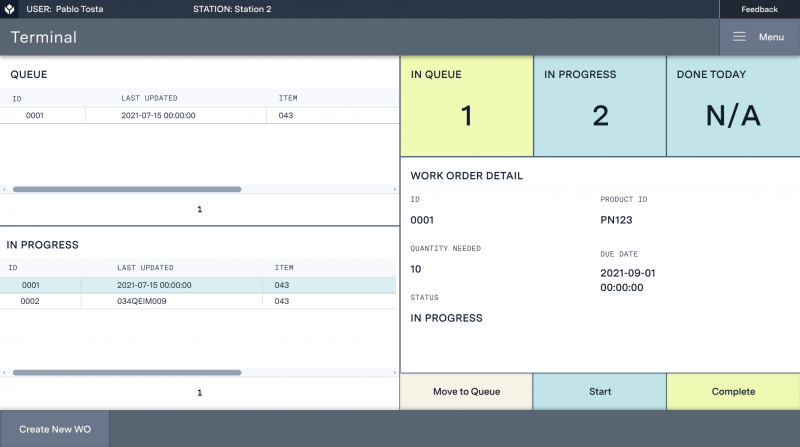Sort Queue table by Last Updated header
This screenshot has height=447, width=800.
(149, 98)
